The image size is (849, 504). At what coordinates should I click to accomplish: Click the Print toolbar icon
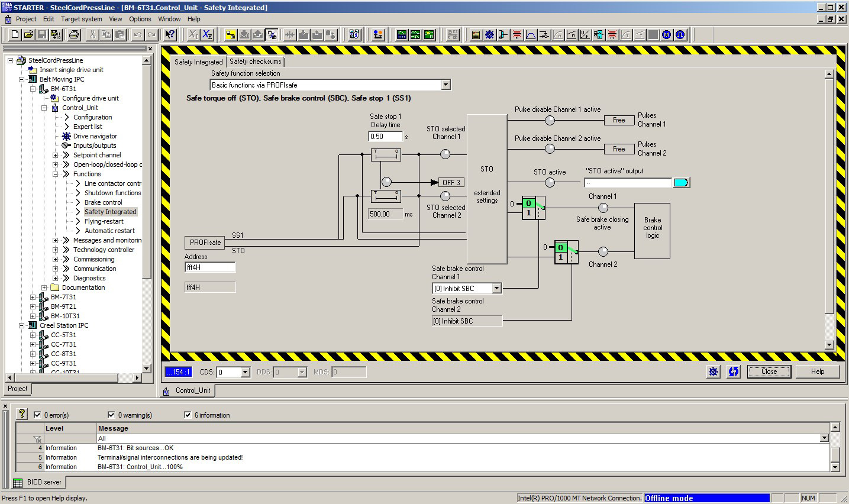point(74,35)
